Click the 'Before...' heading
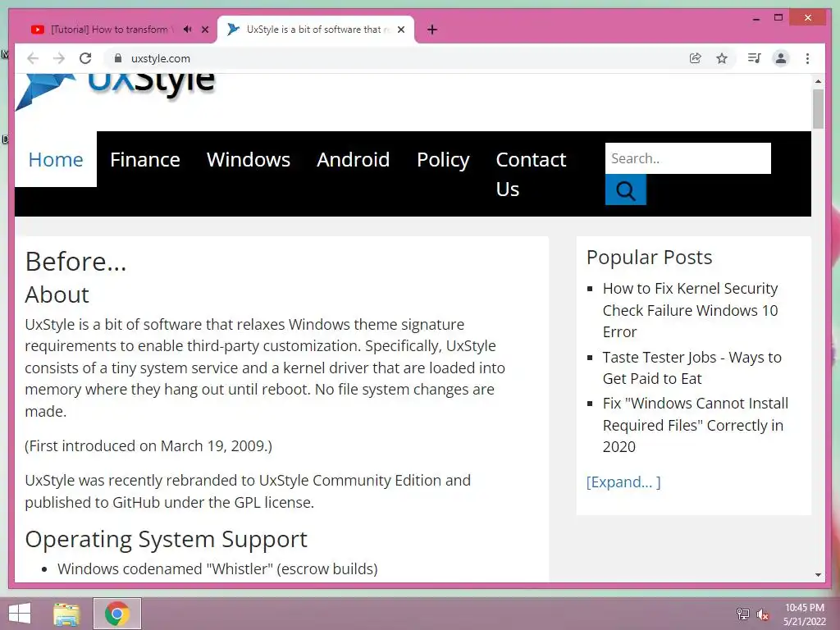This screenshot has height=630, width=840. coord(75,262)
